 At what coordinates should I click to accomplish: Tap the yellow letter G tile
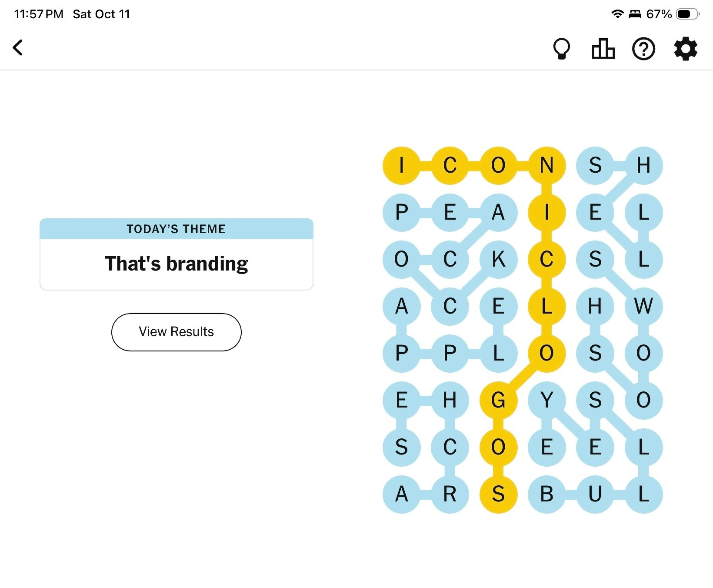tap(498, 400)
